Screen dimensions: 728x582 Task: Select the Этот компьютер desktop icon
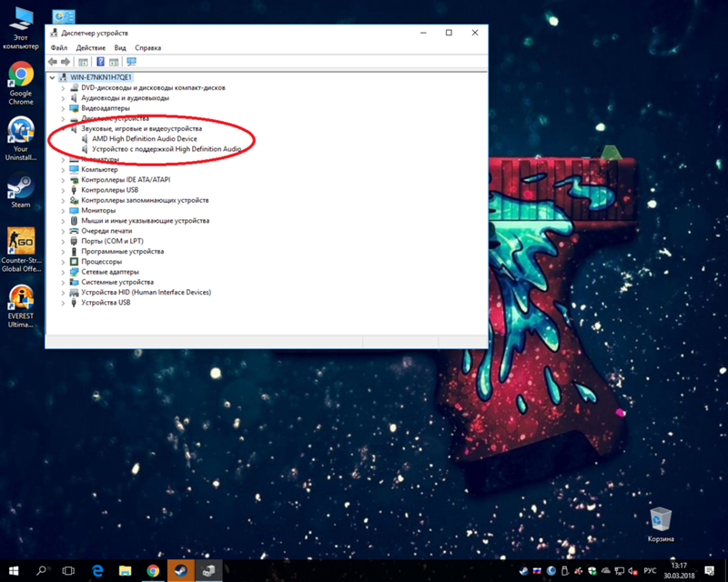(21, 28)
